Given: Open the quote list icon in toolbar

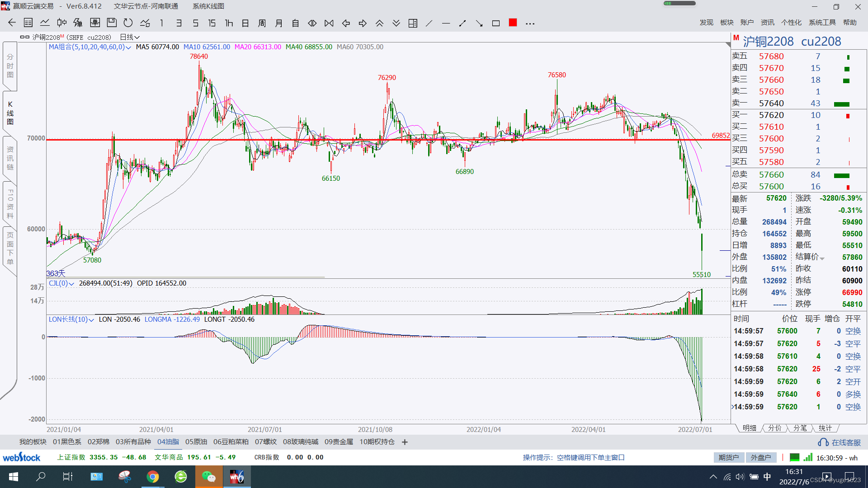Looking at the screenshot, I should click(x=28, y=23).
